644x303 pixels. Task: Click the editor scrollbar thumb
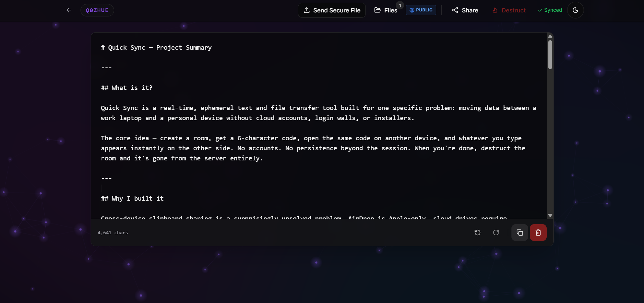pyautogui.click(x=550, y=54)
